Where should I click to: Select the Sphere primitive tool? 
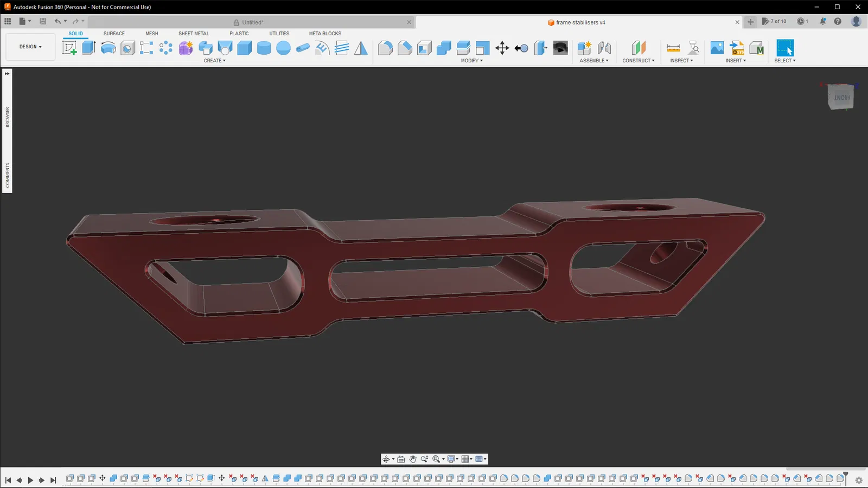[283, 48]
